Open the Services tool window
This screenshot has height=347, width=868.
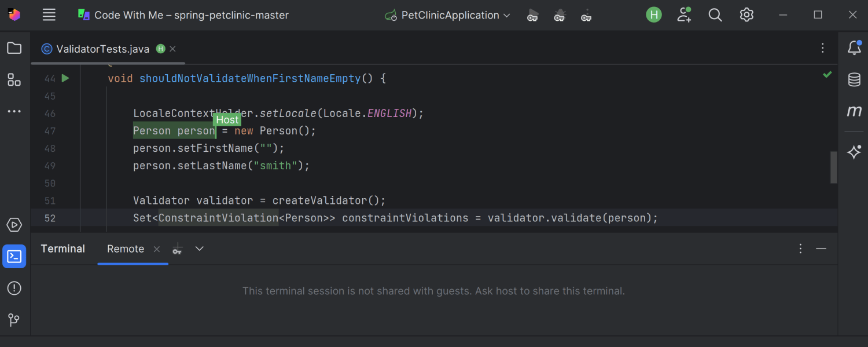tap(14, 225)
